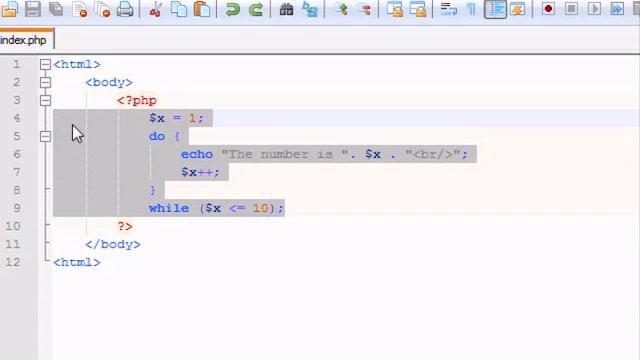Print the document
640x360 pixels.
pyautogui.click(x=125, y=9)
